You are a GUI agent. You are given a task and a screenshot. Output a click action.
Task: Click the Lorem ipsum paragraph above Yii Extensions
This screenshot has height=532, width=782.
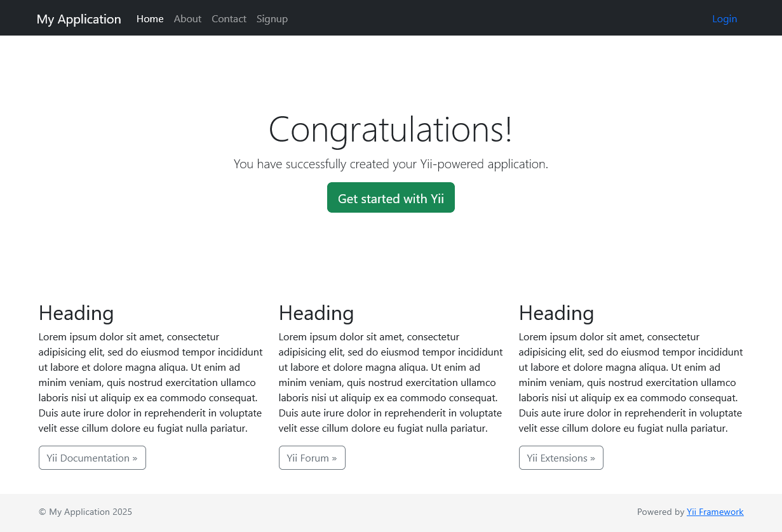click(631, 382)
